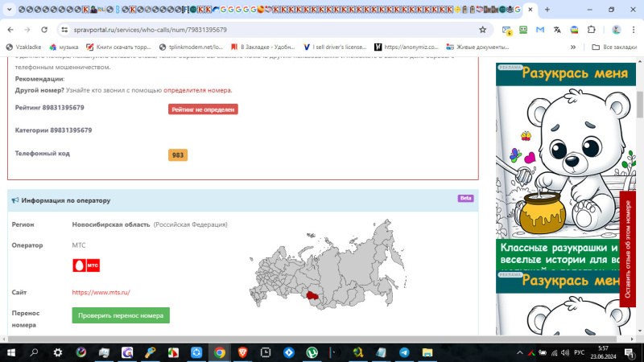Click the Russia map with Novosibirsk highlighted
The image size is (644, 362).
tap(328, 265)
